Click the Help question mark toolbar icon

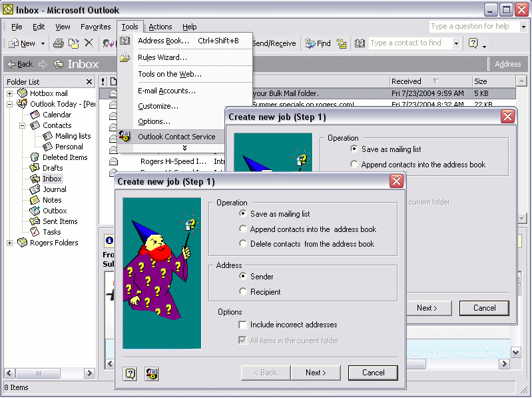473,43
